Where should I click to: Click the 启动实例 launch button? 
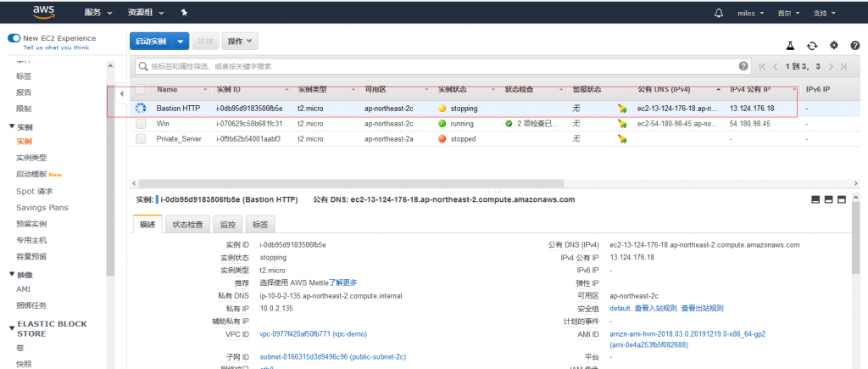tap(151, 41)
